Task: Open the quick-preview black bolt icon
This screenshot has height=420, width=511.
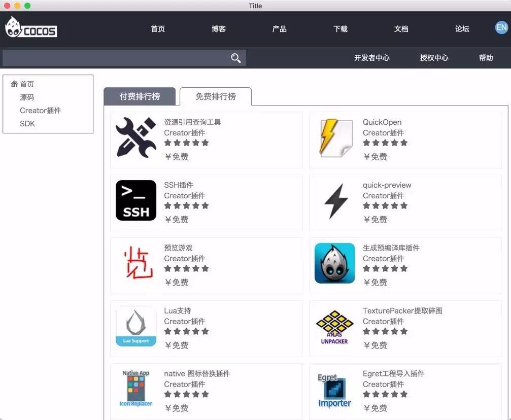Action: 335,201
